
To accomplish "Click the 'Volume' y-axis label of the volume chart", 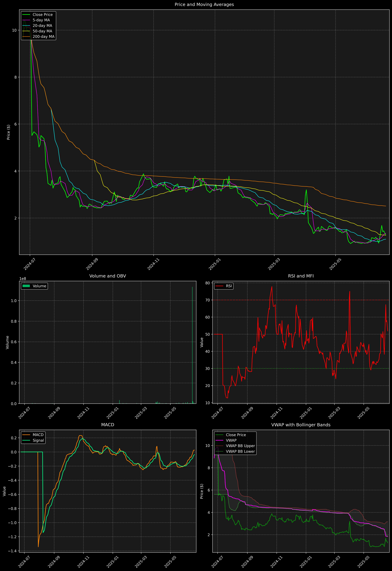I will [x=7, y=342].
